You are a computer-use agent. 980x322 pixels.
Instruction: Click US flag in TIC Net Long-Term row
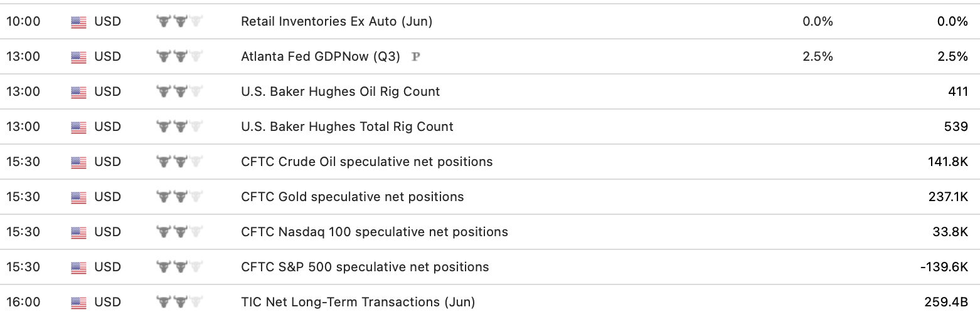(78, 303)
